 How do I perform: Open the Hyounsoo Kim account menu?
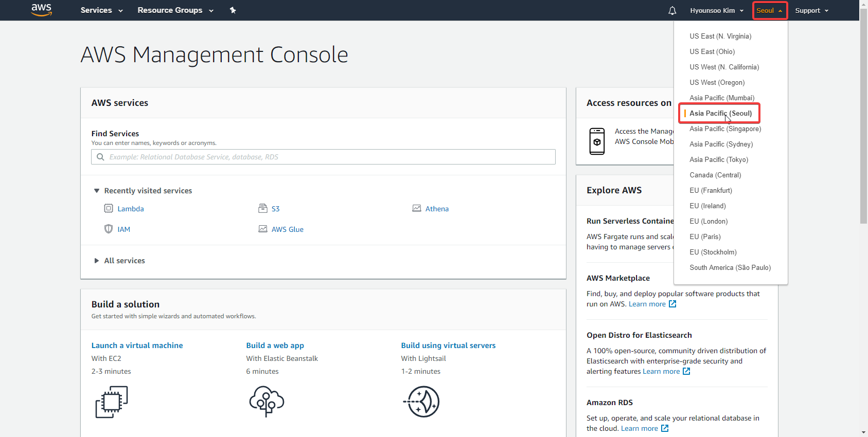pyautogui.click(x=717, y=10)
